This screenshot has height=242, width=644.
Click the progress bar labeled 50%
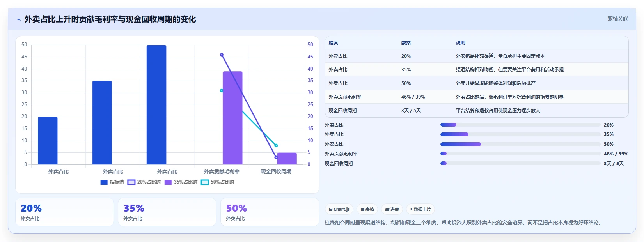(x=520, y=144)
